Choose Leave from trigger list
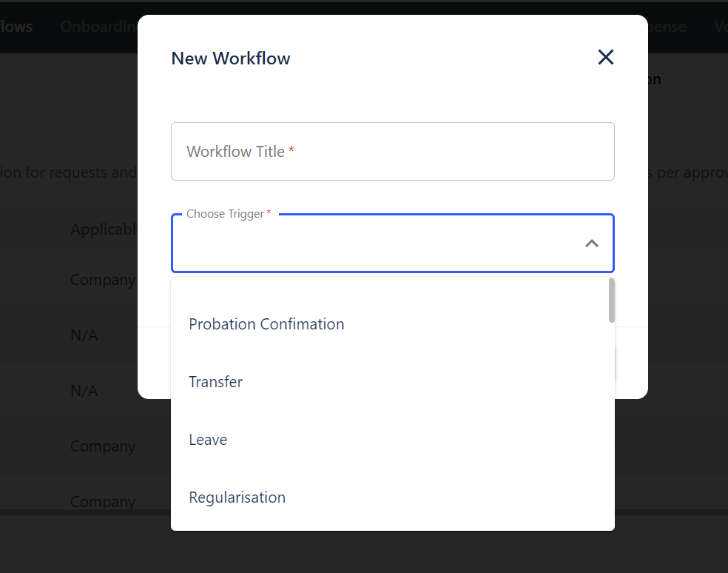The image size is (728, 573). [393, 440]
